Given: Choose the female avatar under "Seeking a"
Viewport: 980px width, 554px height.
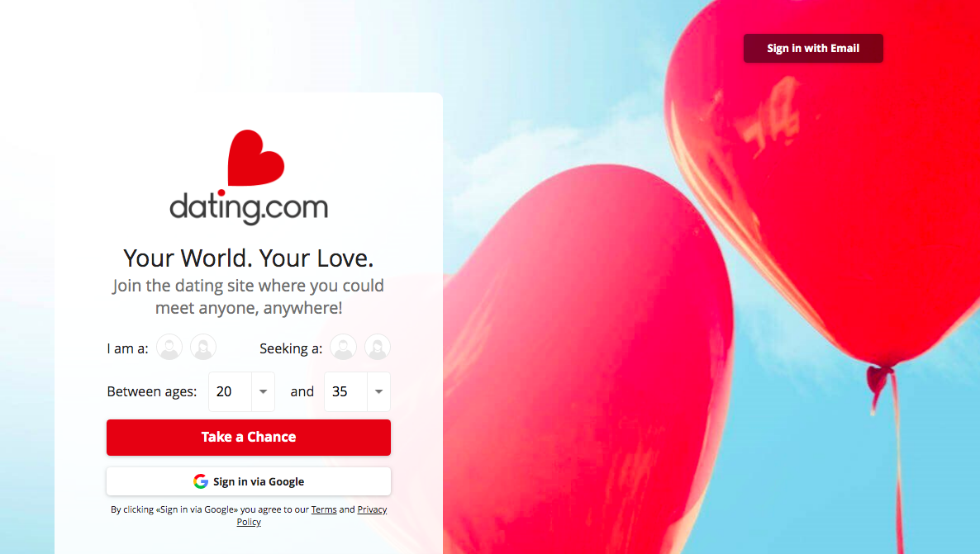Looking at the screenshot, I should pos(378,348).
